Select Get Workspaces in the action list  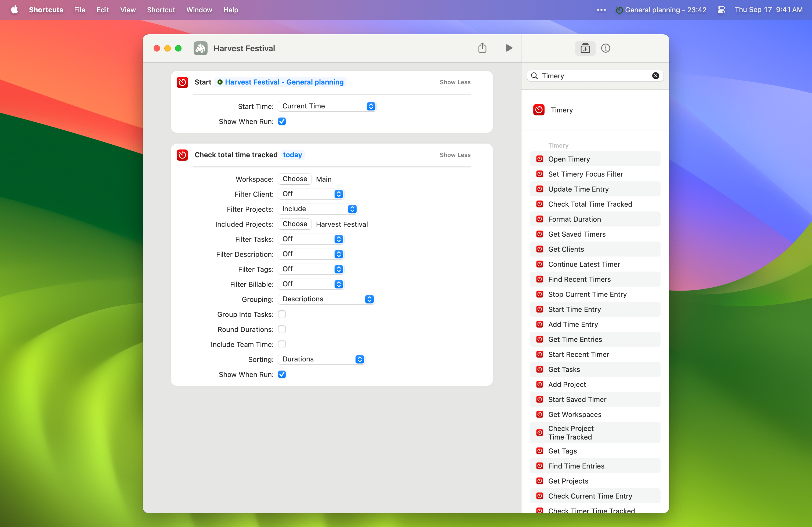(595, 414)
